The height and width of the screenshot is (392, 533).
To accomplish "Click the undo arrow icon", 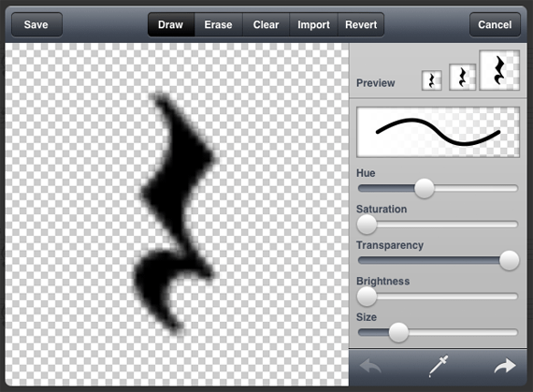I will point(370,367).
